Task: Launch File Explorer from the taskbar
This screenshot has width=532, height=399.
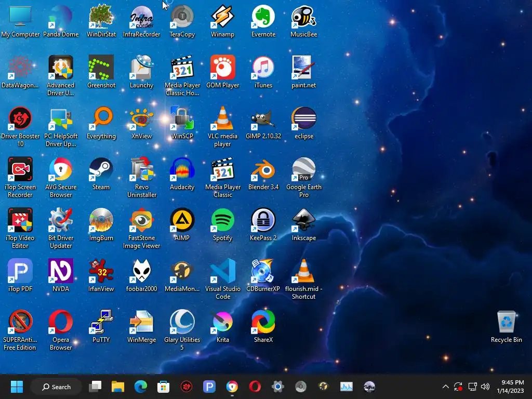Action: coord(118,387)
